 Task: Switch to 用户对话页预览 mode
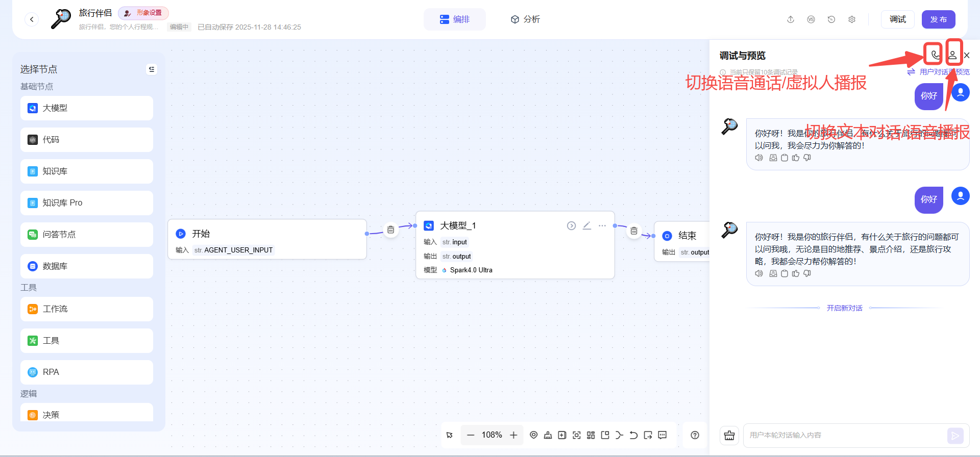(x=939, y=72)
